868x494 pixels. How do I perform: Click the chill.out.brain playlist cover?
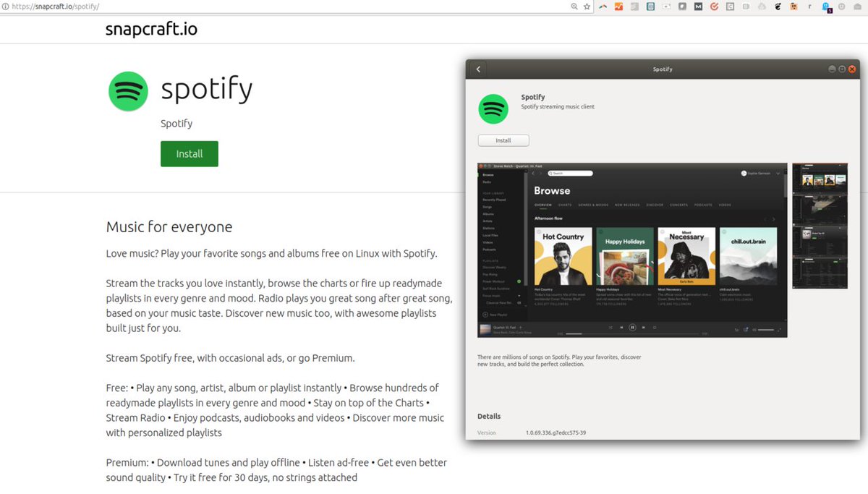click(x=748, y=256)
